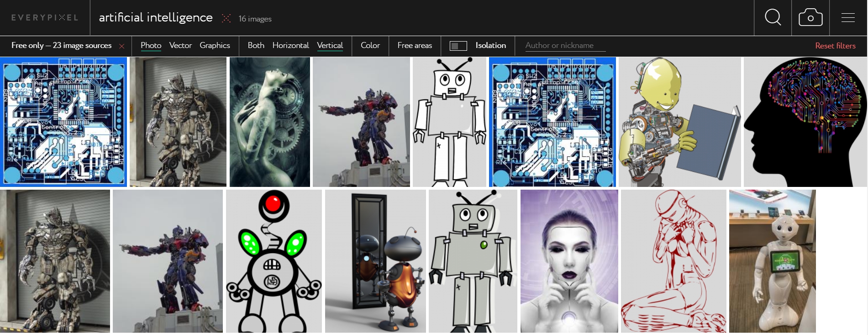Viewport: 868px width, 335px height.
Task: Select the Graphics type filter
Action: pyautogui.click(x=215, y=45)
